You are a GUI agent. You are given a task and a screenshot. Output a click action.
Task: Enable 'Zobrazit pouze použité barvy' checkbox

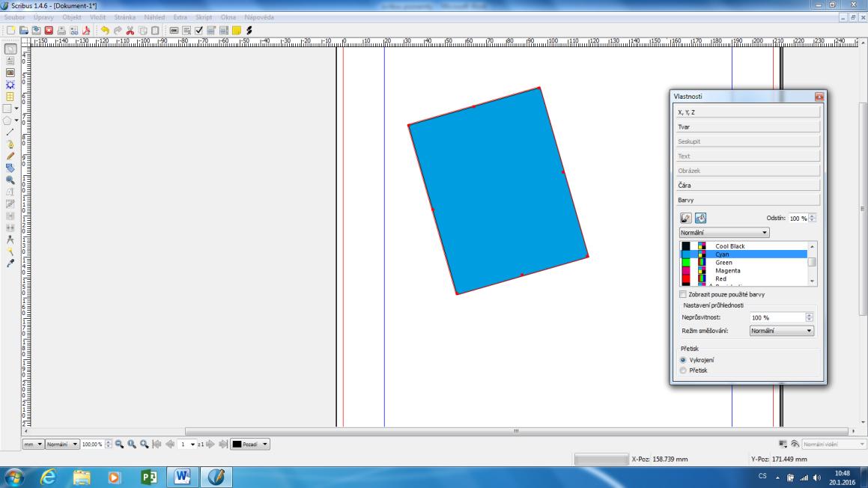tap(683, 294)
